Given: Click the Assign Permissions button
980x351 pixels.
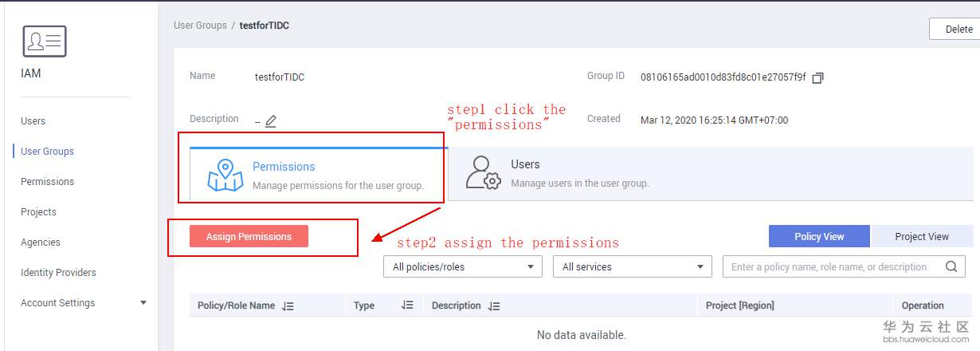Looking at the screenshot, I should [249, 236].
